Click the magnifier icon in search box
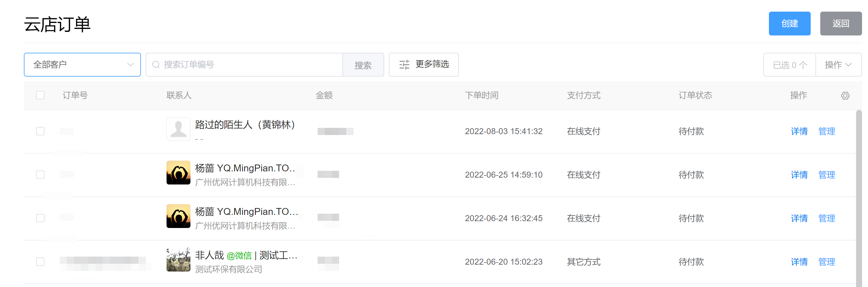This screenshot has width=868, height=287. click(x=156, y=65)
